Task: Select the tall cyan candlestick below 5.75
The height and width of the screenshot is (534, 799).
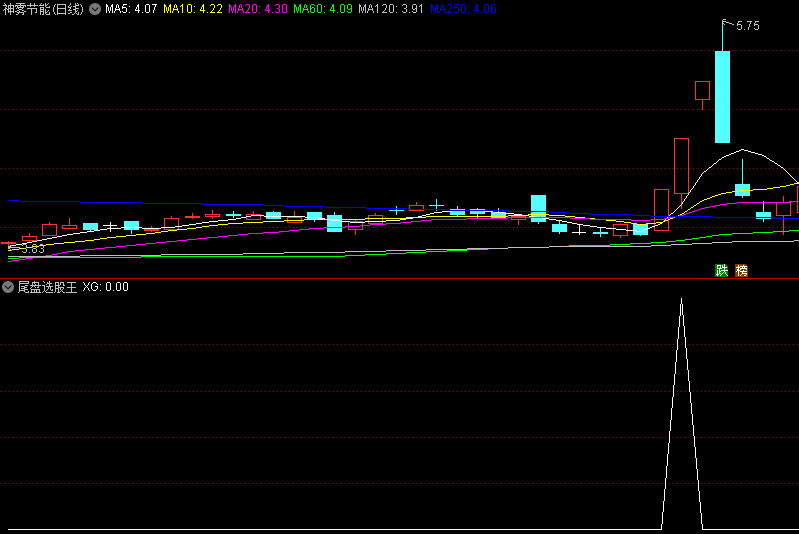Action: click(x=722, y=96)
